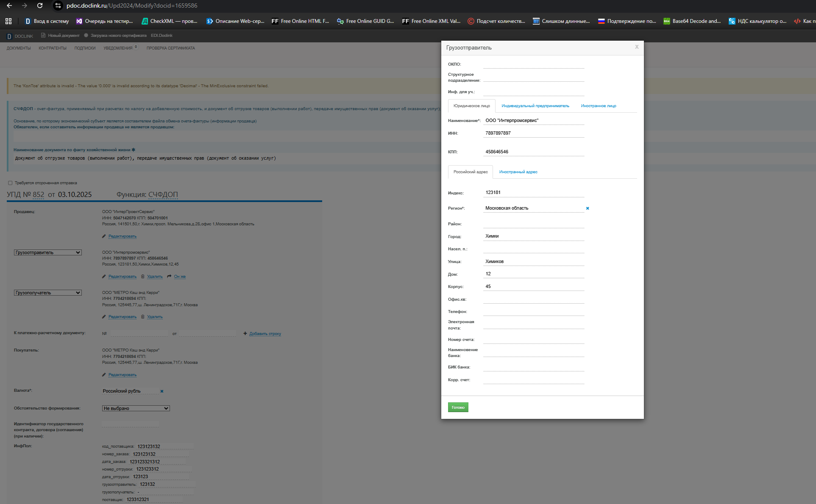
Task: Close the Грузоотправитель dialog with x
Action: coord(637,47)
